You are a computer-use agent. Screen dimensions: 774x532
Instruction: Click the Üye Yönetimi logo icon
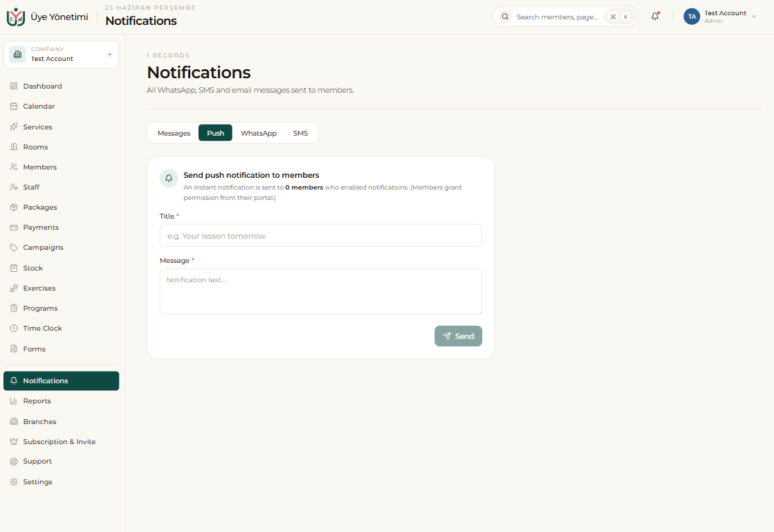pos(15,17)
